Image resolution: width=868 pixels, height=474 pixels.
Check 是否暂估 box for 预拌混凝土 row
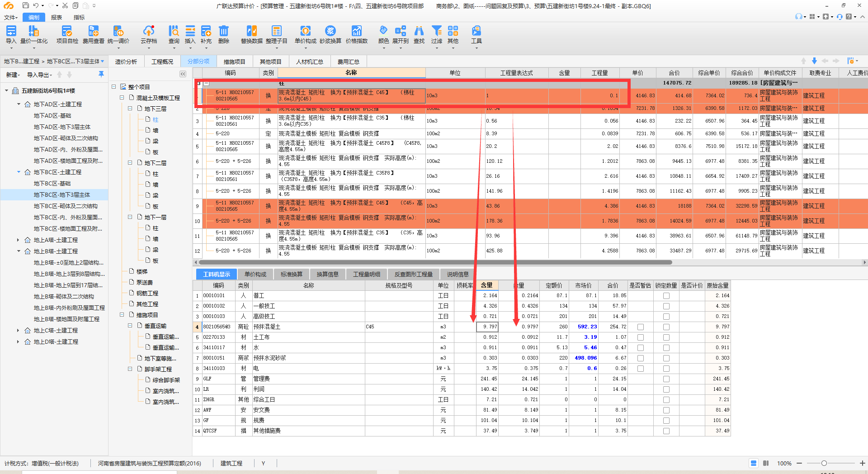[640, 327]
